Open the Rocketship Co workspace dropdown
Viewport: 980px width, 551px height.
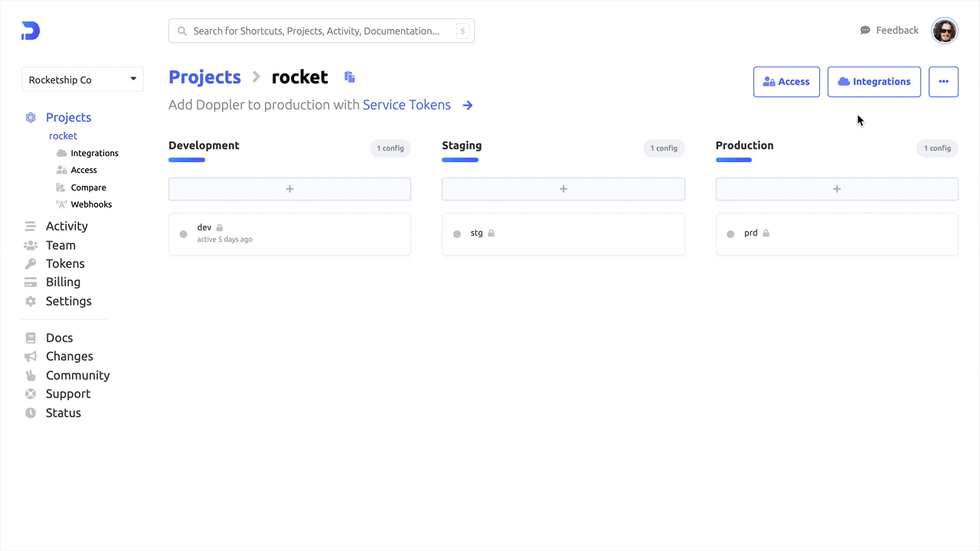pos(83,80)
